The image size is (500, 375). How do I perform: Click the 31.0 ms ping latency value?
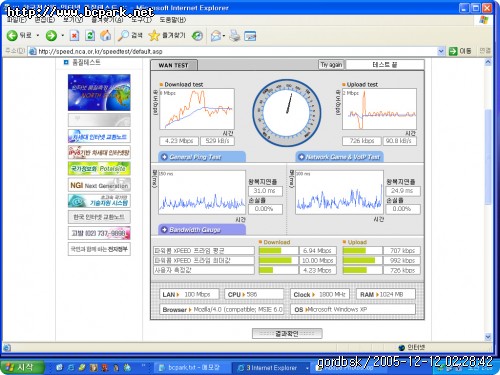point(265,191)
